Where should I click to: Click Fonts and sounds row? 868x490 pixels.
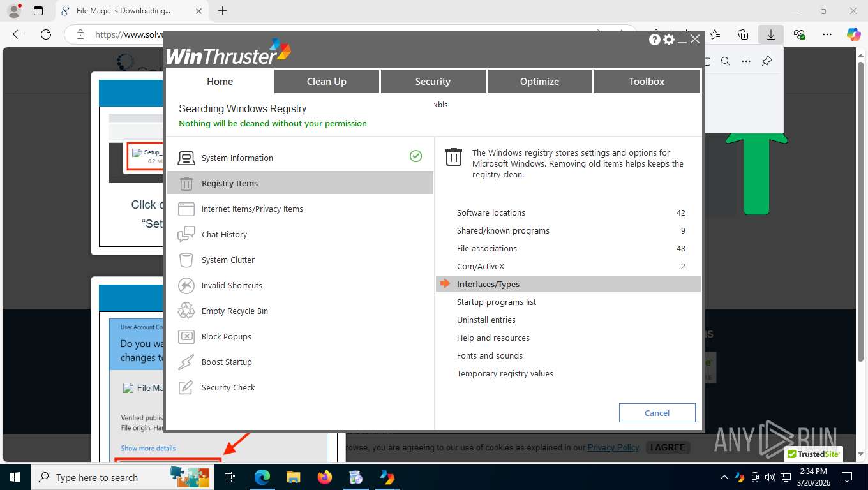point(568,355)
